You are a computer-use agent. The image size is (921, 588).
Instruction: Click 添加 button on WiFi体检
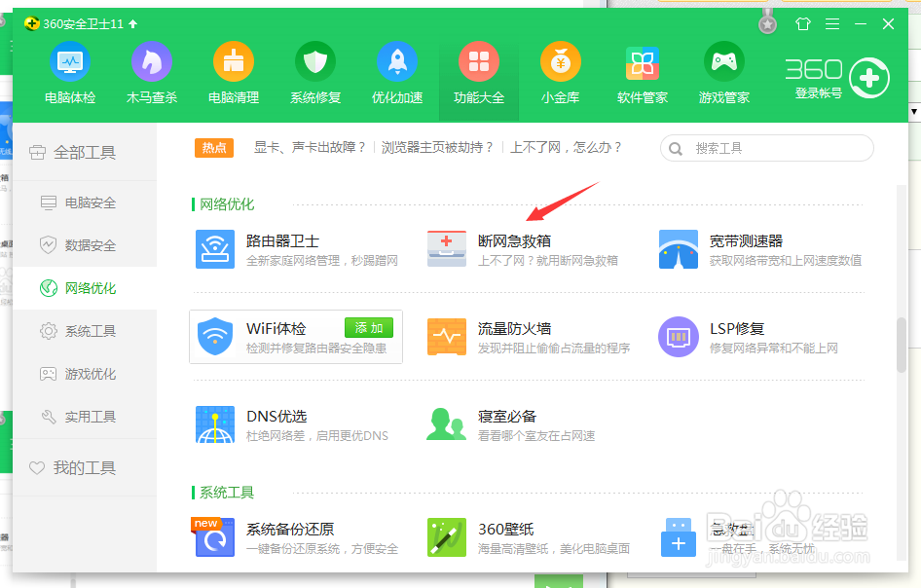(369, 328)
